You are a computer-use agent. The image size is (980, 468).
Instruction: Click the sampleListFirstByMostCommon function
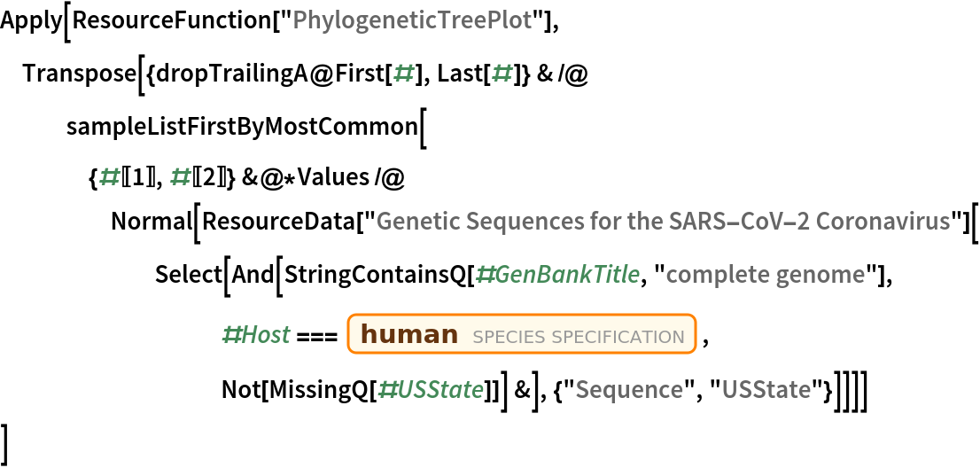click(241, 126)
